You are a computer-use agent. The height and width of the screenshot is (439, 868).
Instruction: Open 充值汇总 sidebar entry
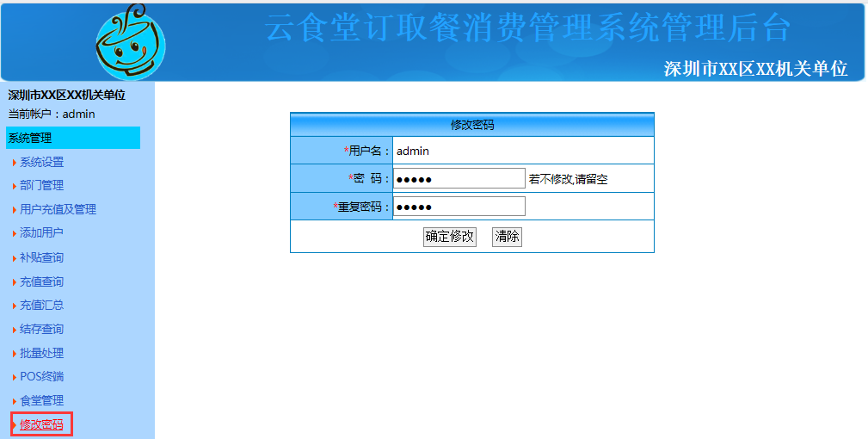coord(41,305)
